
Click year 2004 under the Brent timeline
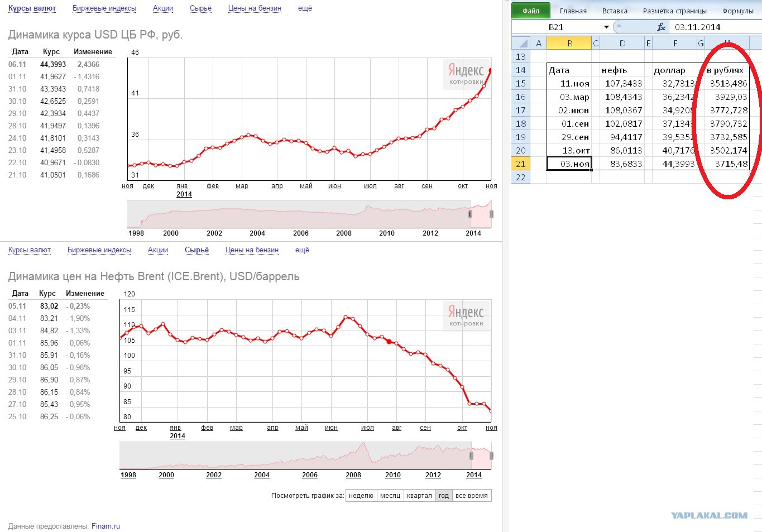(x=262, y=475)
